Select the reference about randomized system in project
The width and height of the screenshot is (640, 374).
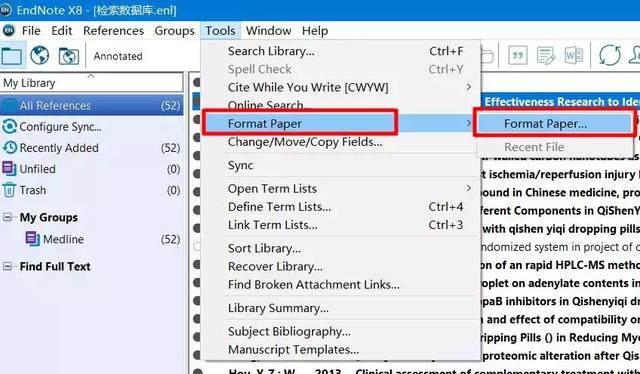[x=560, y=247]
